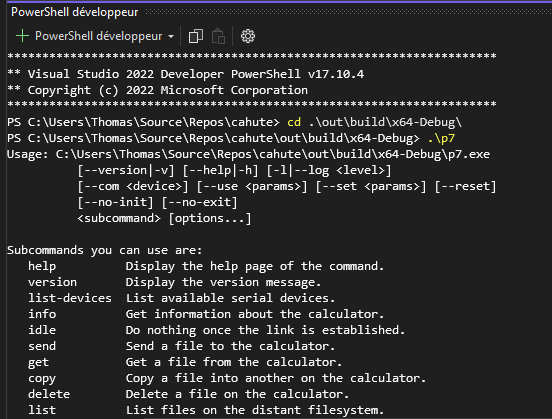This screenshot has height=419, width=552.
Task: Click the 'version' subcommand name
Action: click(52, 282)
